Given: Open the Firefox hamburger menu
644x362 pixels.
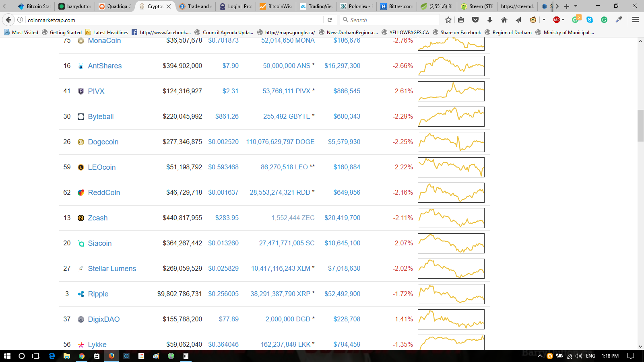Looking at the screenshot, I should 636,20.
